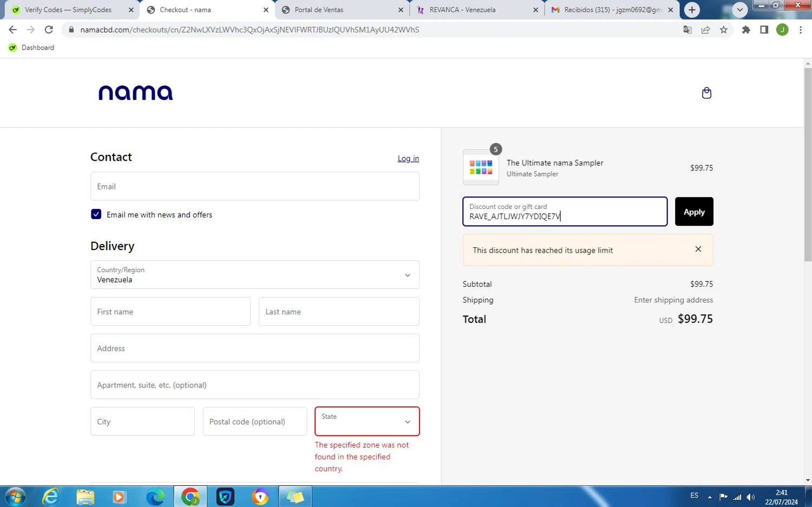The width and height of the screenshot is (812, 507).
Task: Share this page icon in address bar
Action: (705, 30)
